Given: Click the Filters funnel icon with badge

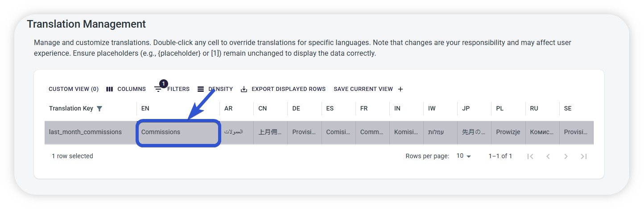Looking at the screenshot, I should [158, 89].
